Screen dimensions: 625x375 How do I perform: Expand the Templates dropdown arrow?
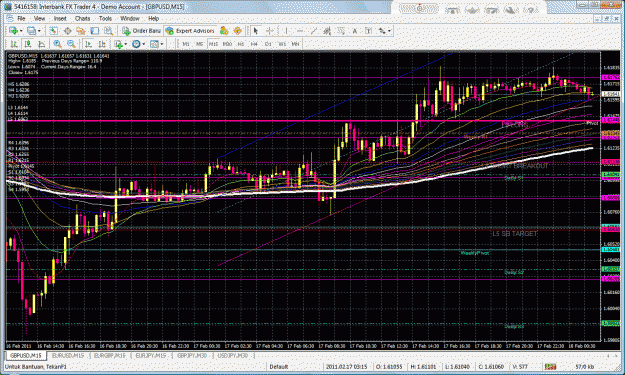(x=161, y=44)
